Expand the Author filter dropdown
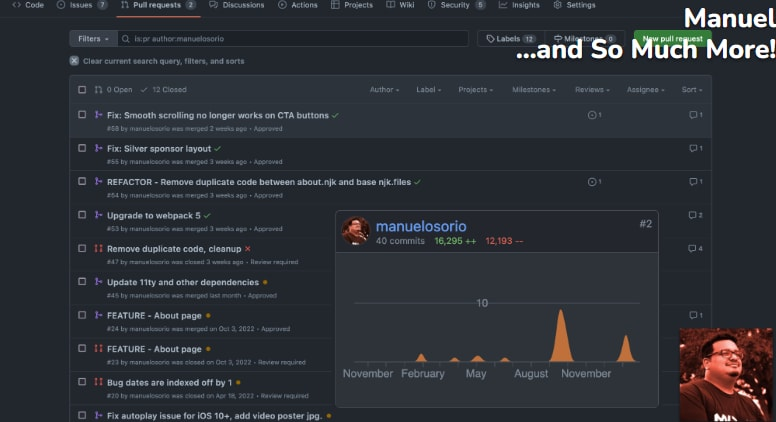This screenshot has width=776, height=422. pyautogui.click(x=384, y=90)
